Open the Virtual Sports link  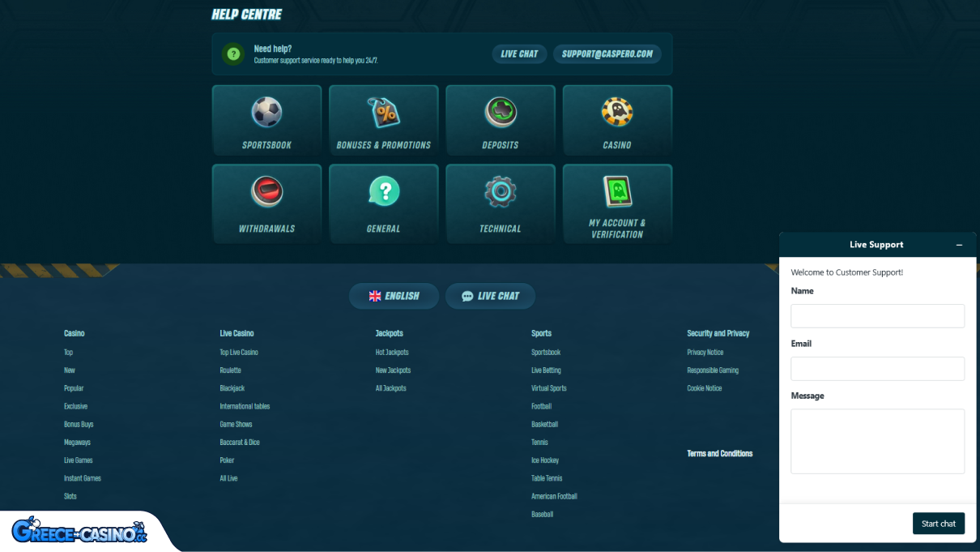[x=549, y=388]
